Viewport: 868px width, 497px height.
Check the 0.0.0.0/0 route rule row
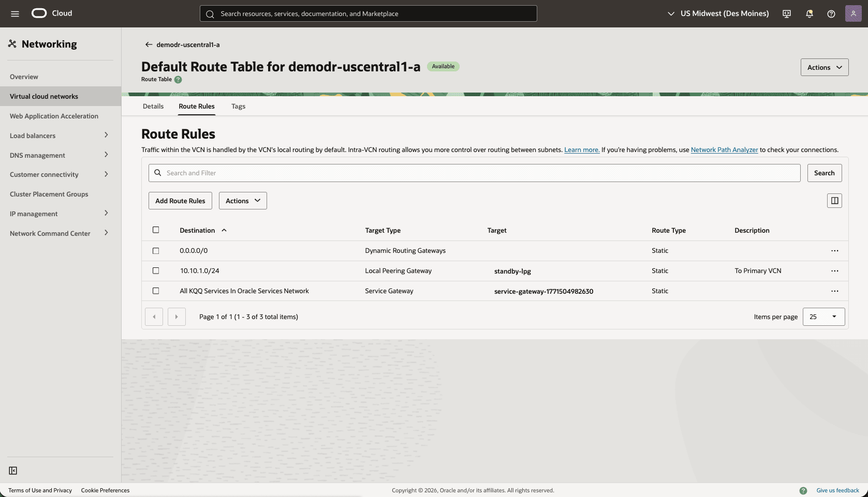156,251
